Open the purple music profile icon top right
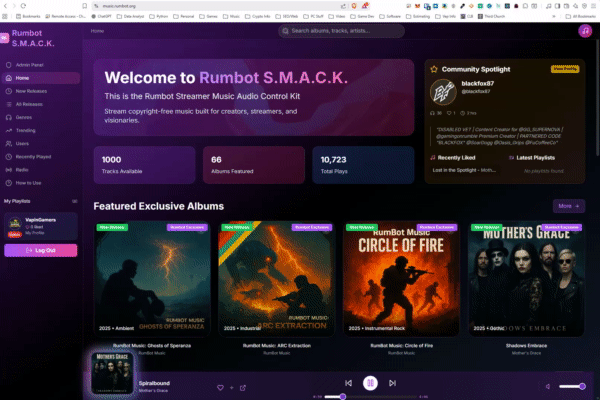Screen dimensions: 600x400 (584, 31)
